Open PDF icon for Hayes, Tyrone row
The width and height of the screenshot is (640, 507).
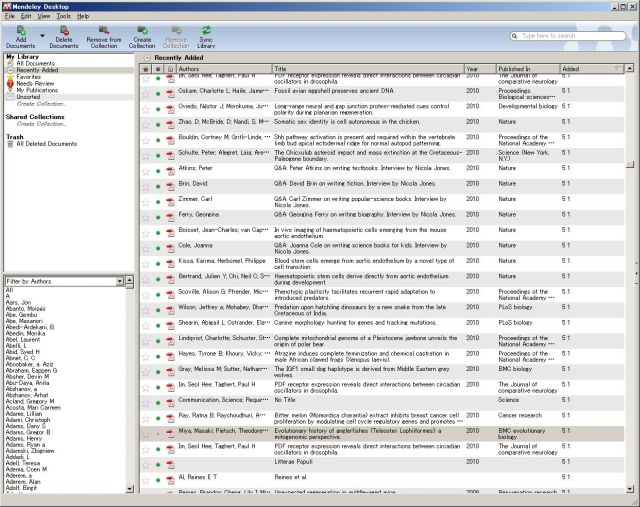click(170, 357)
